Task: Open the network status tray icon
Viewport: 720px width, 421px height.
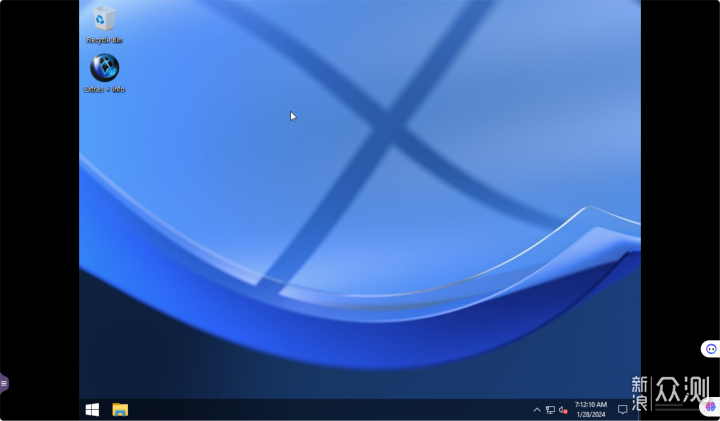Action: [x=550, y=410]
